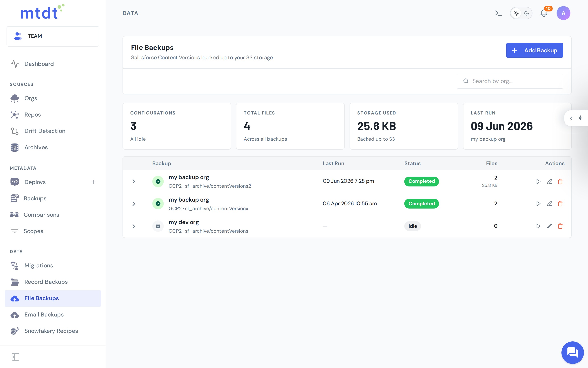Delete my dev org backup trash icon
The image size is (588, 368).
point(560,226)
